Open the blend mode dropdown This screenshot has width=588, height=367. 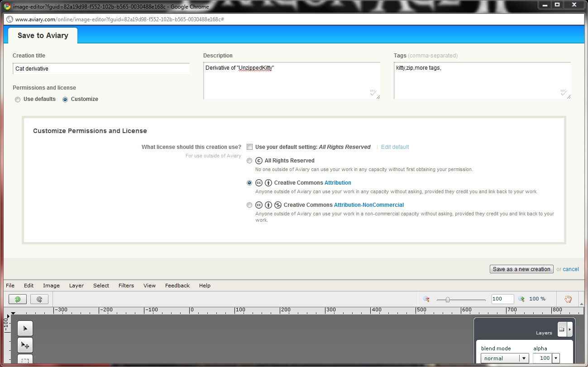[x=524, y=358]
